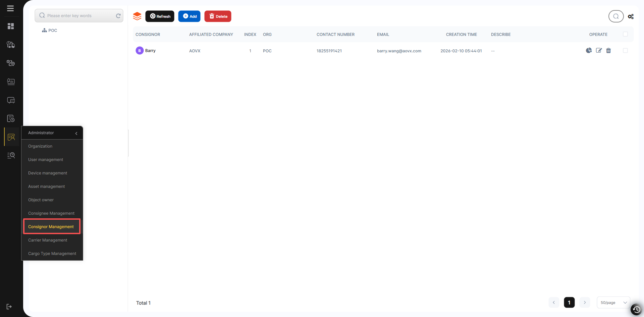Click the INDEX column header
The image size is (644, 317).
(250, 35)
